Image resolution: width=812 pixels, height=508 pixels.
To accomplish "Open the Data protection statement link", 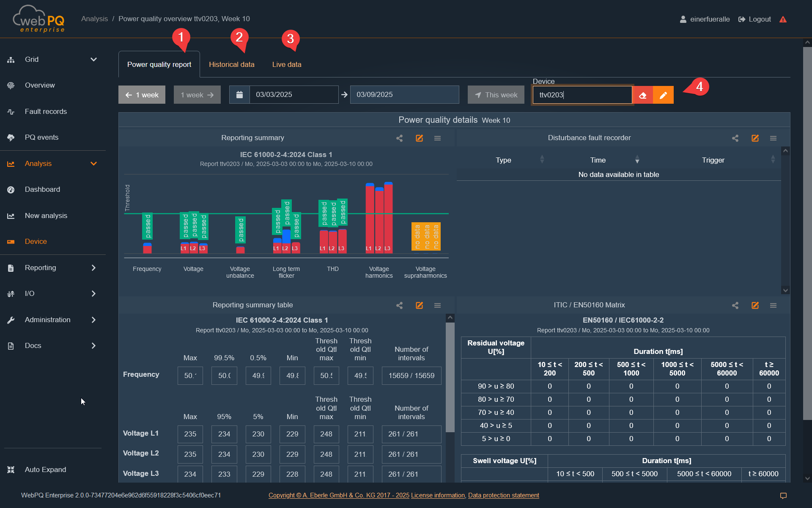I will tap(503, 495).
